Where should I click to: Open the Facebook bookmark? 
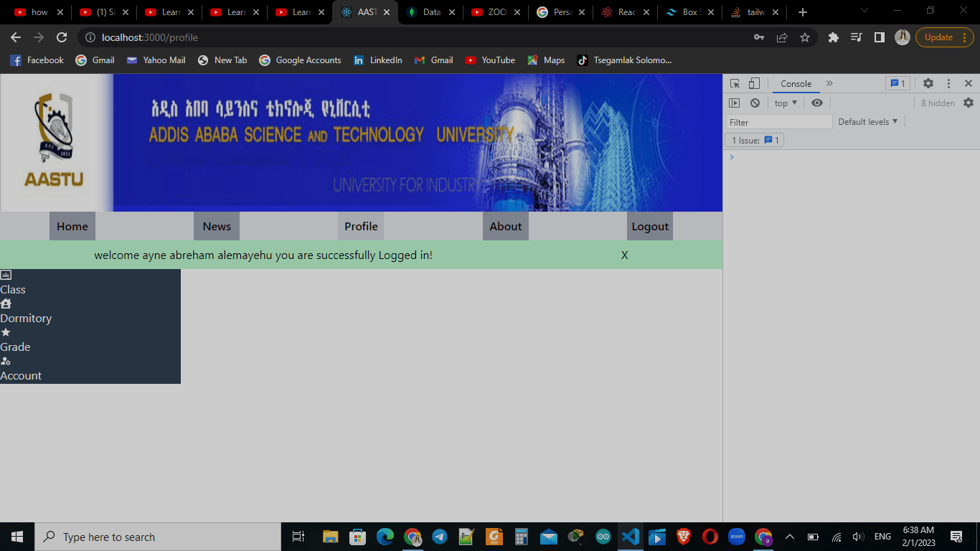click(37, 60)
